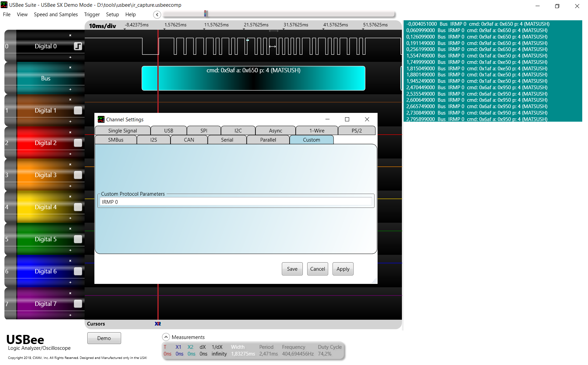Open Speed and Samples menu

(56, 15)
